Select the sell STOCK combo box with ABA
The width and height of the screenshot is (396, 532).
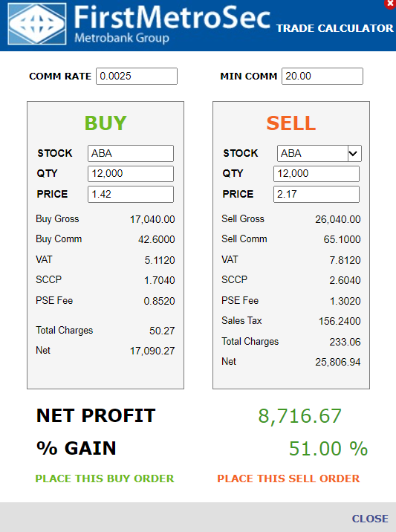[319, 153]
